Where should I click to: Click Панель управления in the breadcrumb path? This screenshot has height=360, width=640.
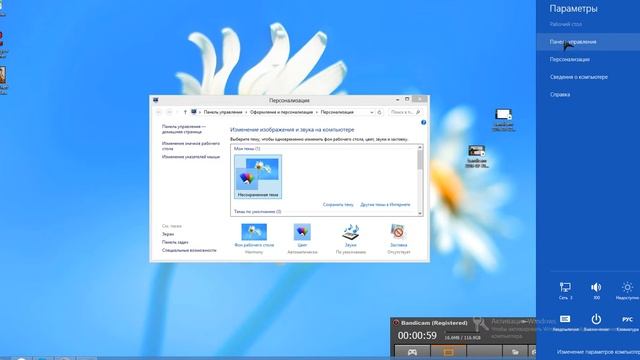223,112
